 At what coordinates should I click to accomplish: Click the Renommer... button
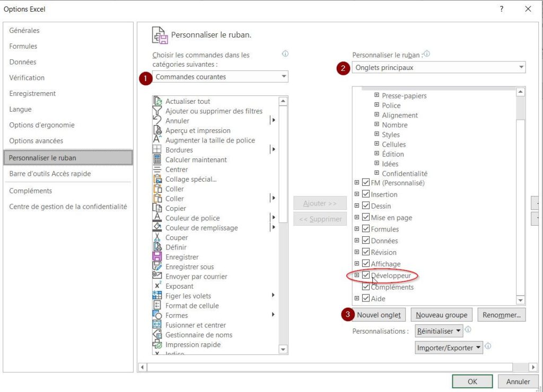(x=502, y=315)
